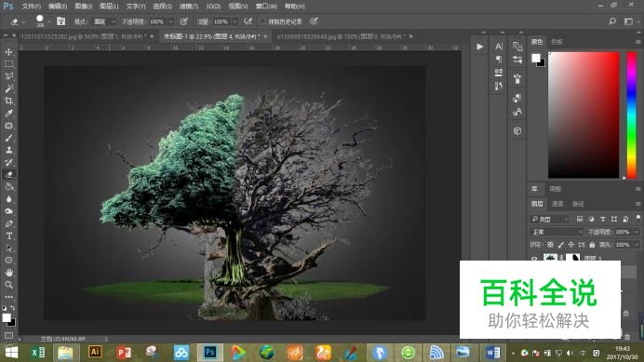Select the Rectangular Marquee tool
This screenshot has height=362, width=644.
point(8,64)
